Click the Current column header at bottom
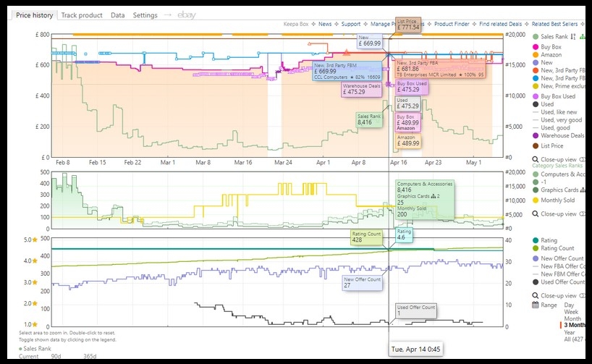The image size is (592, 364). [x=29, y=356]
